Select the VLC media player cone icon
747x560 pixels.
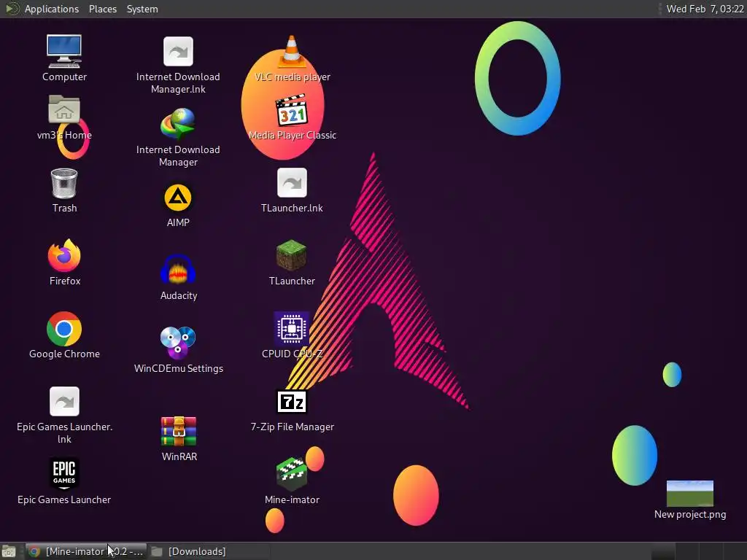(292, 52)
